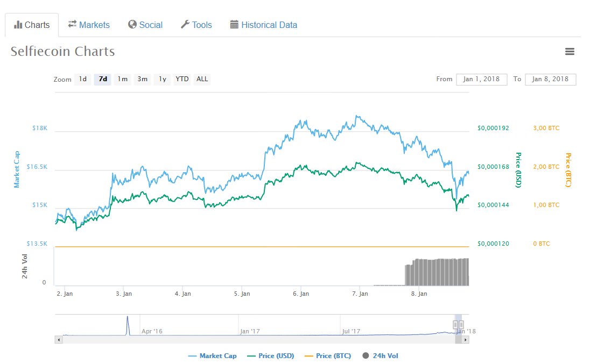Open the chart hamburger menu
The height and width of the screenshot is (364, 590).
pyautogui.click(x=570, y=52)
